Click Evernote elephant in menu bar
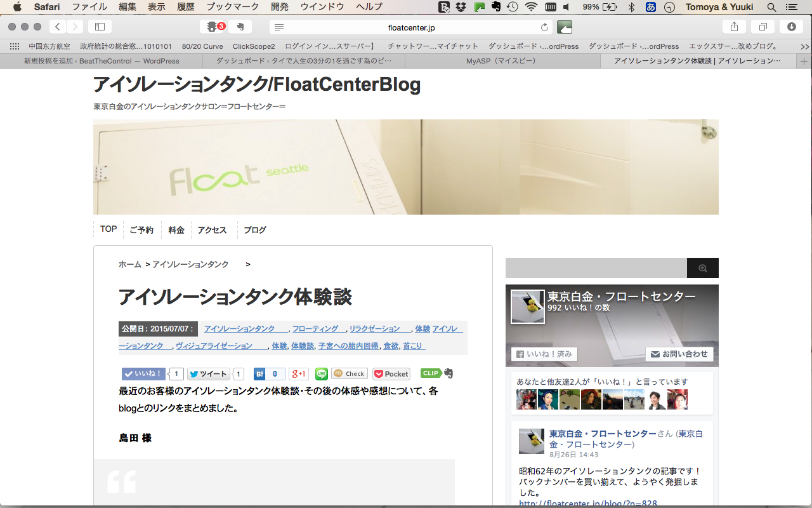The height and width of the screenshot is (508, 812). point(495,7)
